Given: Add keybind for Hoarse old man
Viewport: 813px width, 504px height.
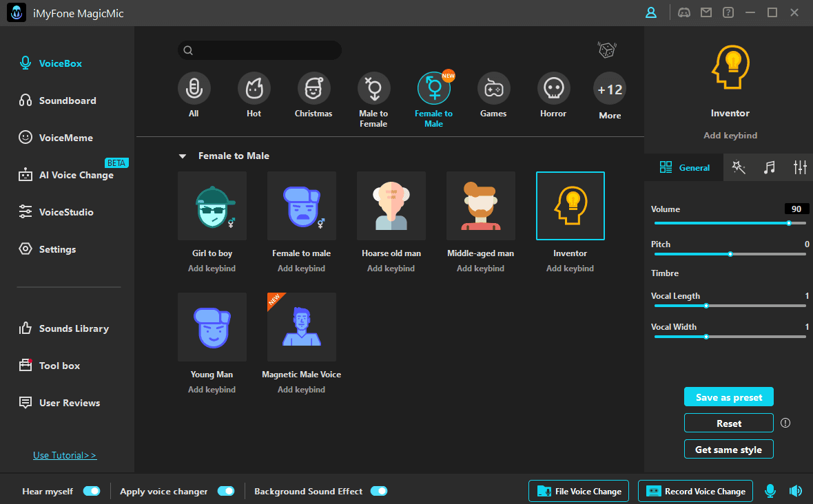Looking at the screenshot, I should click(391, 269).
